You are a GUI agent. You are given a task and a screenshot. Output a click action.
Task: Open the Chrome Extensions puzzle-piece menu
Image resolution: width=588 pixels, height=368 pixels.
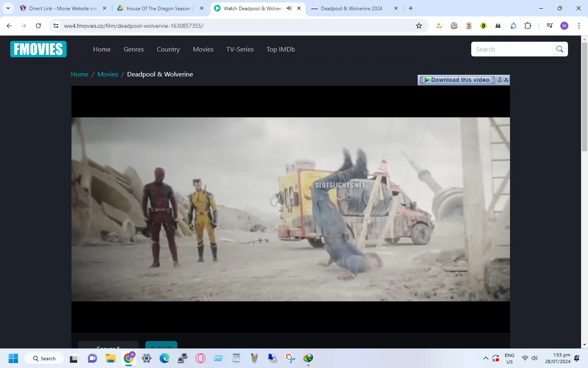pos(528,26)
